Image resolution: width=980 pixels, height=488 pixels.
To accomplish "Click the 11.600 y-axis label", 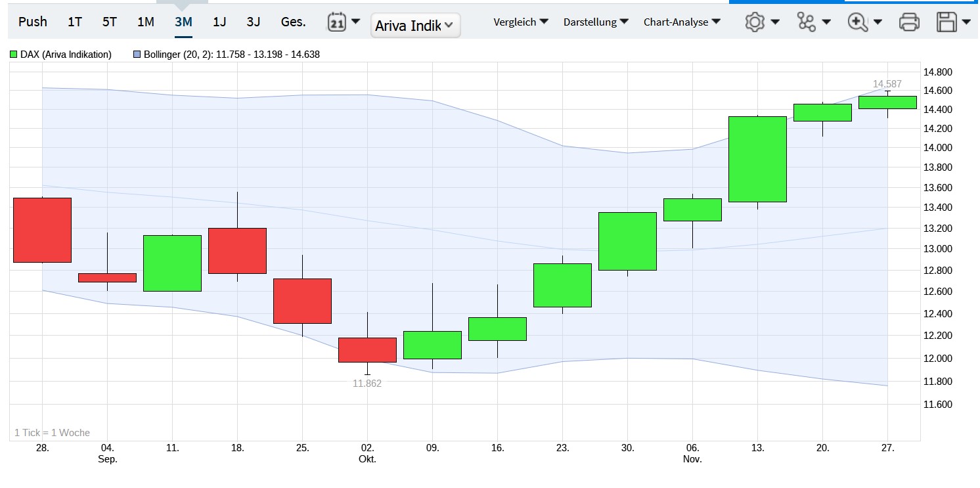I will click(937, 404).
